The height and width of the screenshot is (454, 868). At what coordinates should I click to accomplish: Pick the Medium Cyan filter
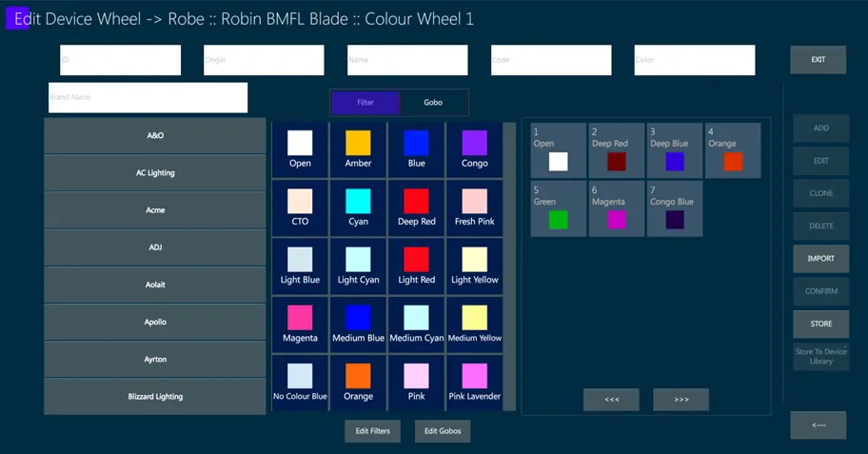416,325
